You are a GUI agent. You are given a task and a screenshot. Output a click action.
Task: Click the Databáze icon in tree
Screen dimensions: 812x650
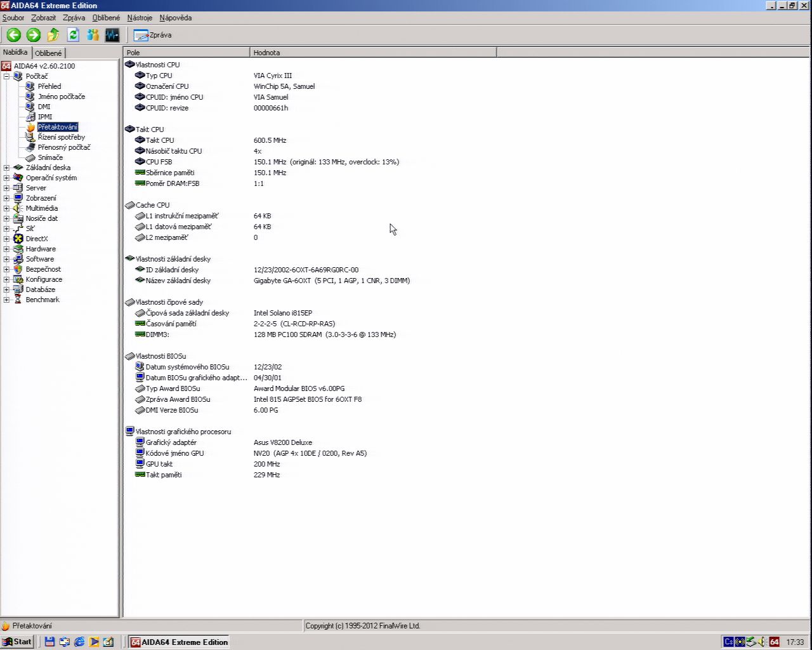(18, 289)
